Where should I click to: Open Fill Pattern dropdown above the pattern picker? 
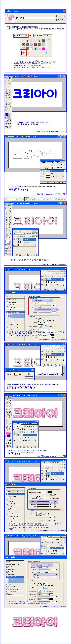22,35
